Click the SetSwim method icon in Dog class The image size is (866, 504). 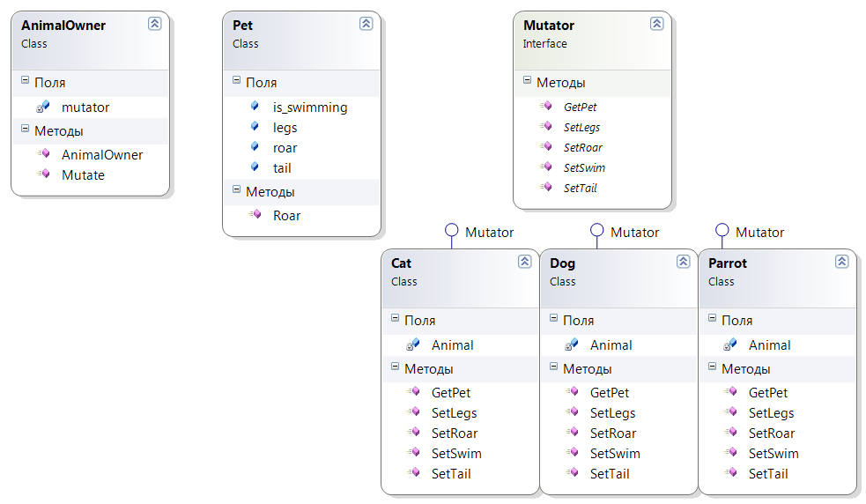point(572,453)
